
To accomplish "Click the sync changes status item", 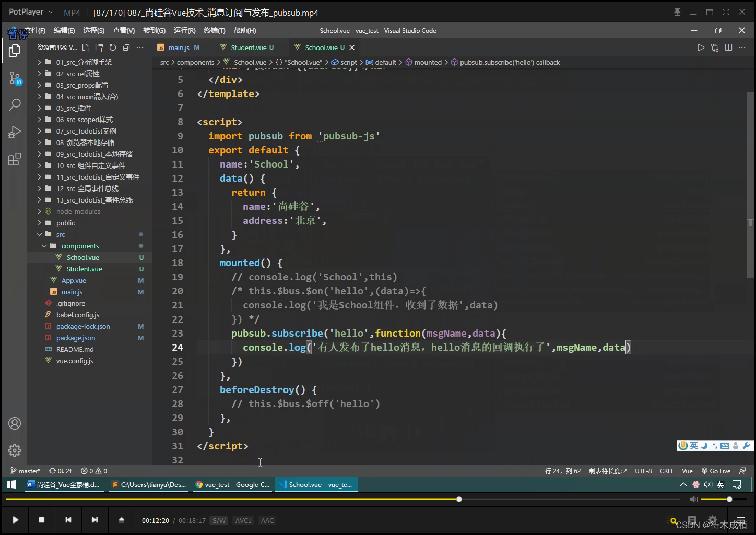I will click(61, 471).
